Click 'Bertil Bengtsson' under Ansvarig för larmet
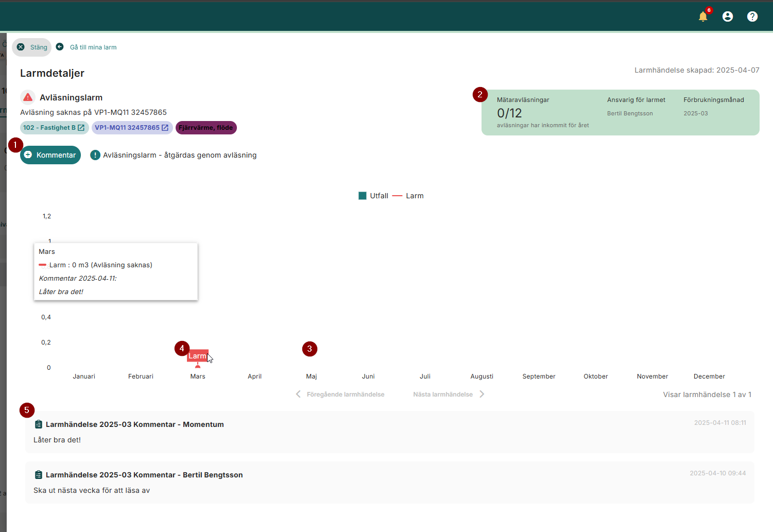This screenshot has width=773, height=532. click(630, 113)
